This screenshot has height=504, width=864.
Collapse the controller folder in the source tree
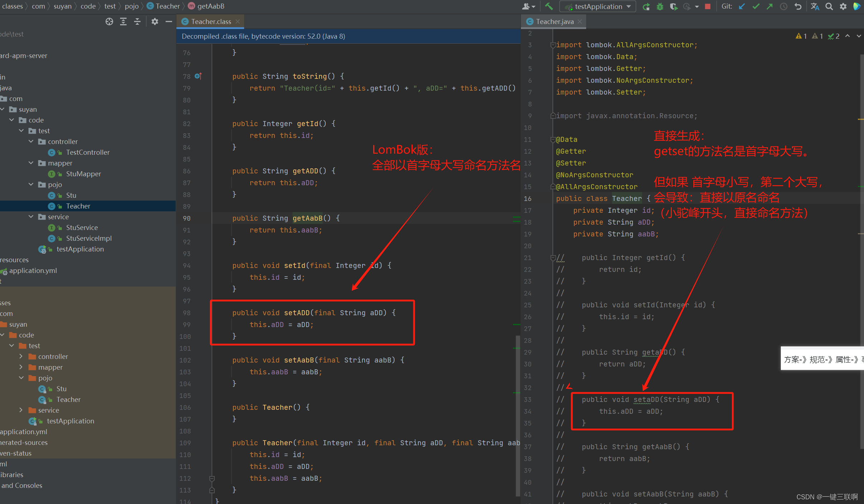tap(31, 141)
